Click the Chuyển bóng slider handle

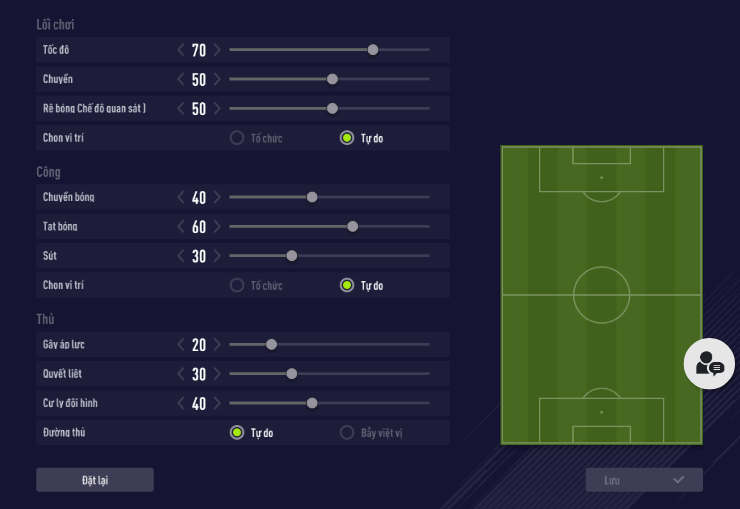tap(312, 197)
